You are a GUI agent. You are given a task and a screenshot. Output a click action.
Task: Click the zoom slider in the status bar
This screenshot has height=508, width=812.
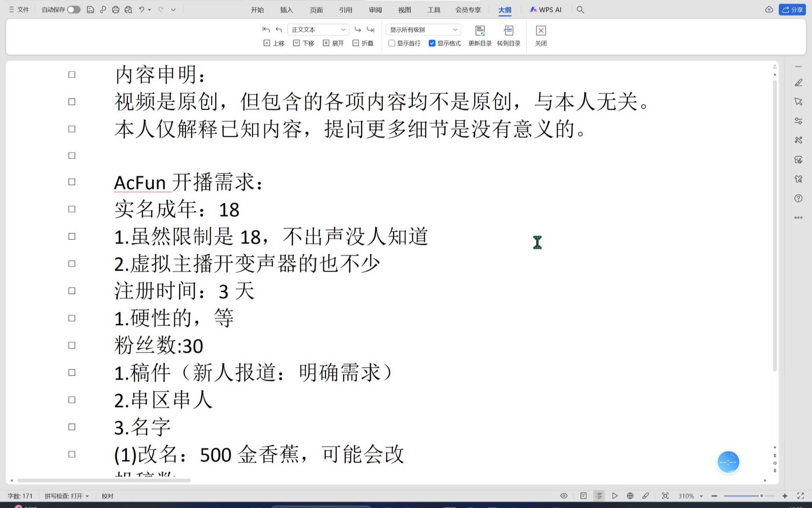[x=749, y=496]
